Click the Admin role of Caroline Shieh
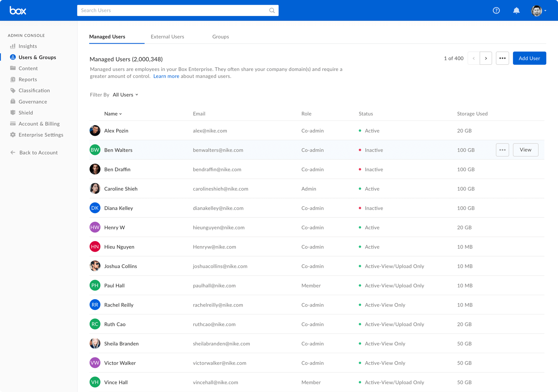This screenshot has width=558, height=392. tap(309, 189)
